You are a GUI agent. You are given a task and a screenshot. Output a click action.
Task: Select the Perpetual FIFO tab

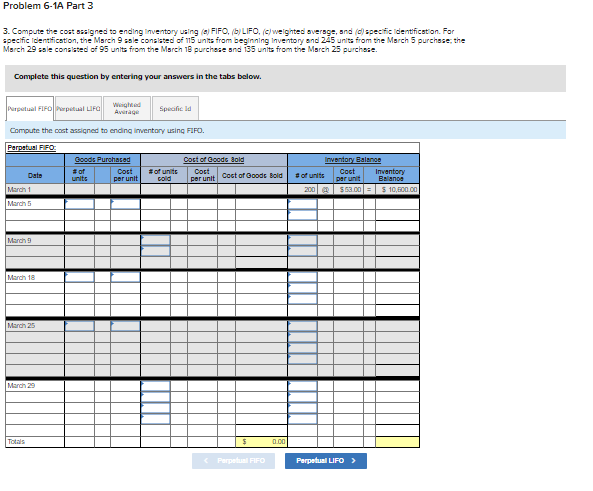click(x=30, y=109)
